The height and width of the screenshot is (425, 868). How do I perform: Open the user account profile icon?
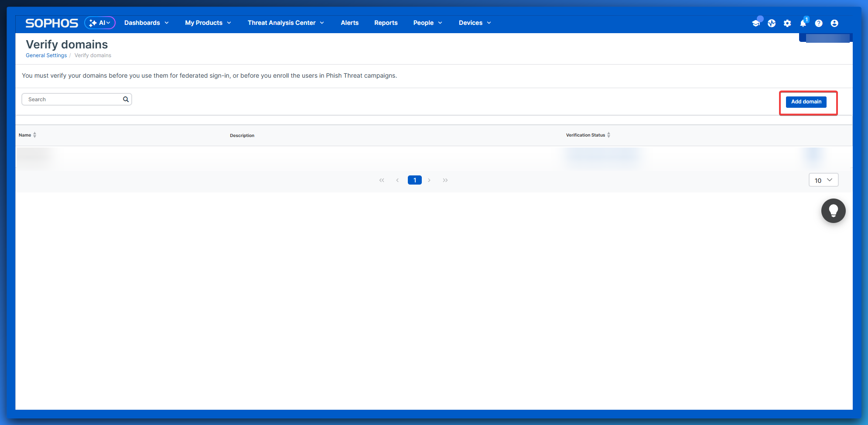(834, 23)
